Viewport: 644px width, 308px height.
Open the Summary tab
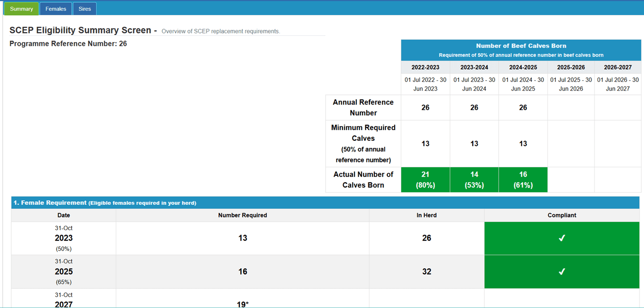(21, 9)
